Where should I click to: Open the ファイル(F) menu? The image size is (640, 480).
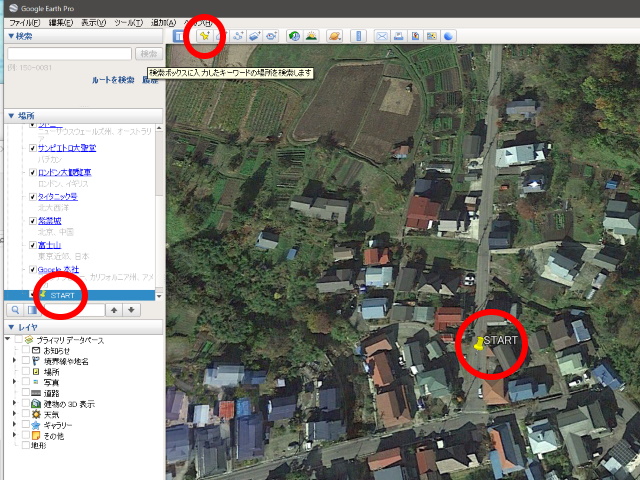24,22
